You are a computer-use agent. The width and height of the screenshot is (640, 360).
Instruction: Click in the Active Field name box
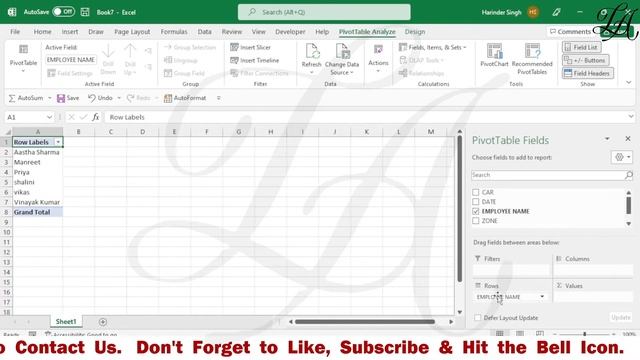[71, 60]
